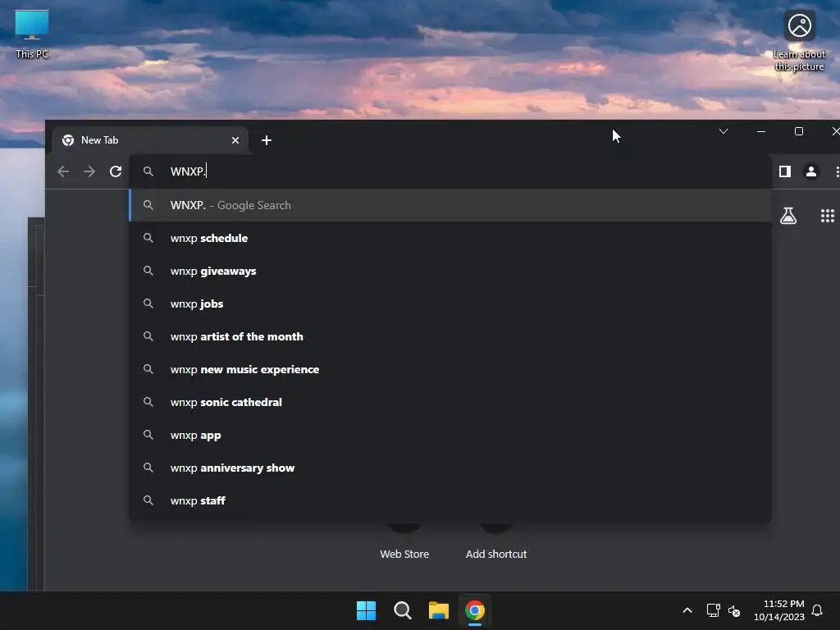
Task: Close the New Tab tab
Action: point(235,140)
